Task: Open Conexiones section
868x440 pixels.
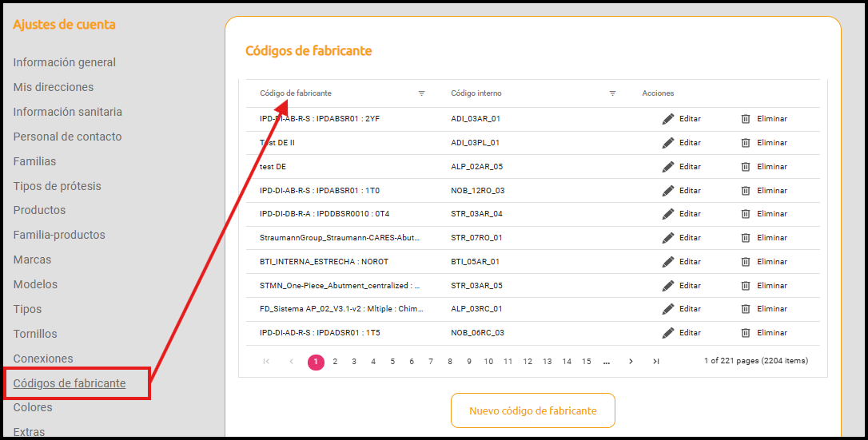Action: [43, 359]
